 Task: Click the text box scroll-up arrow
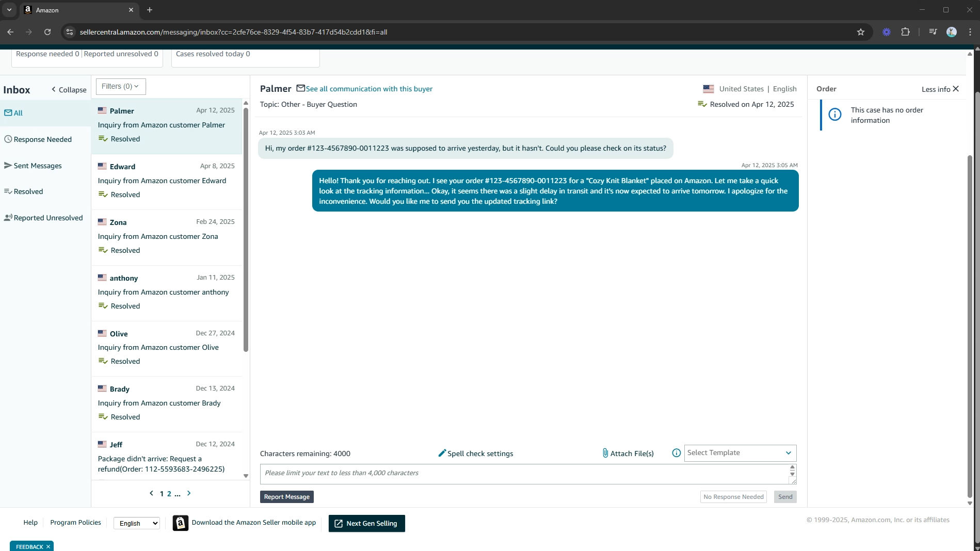(x=793, y=467)
